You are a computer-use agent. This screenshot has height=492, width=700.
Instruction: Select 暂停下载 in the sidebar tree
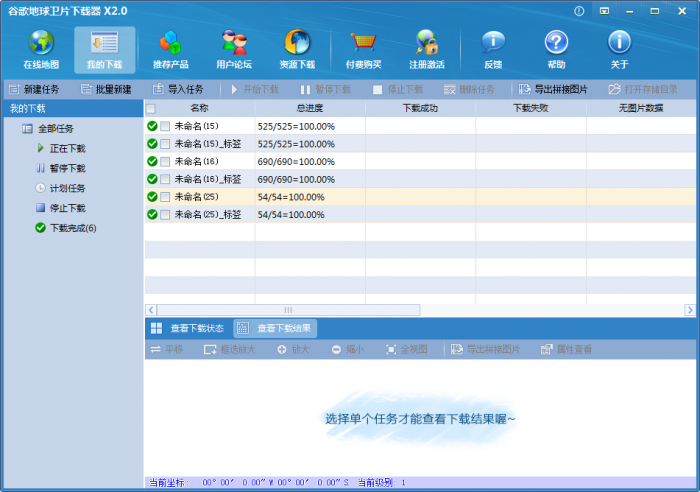point(61,168)
